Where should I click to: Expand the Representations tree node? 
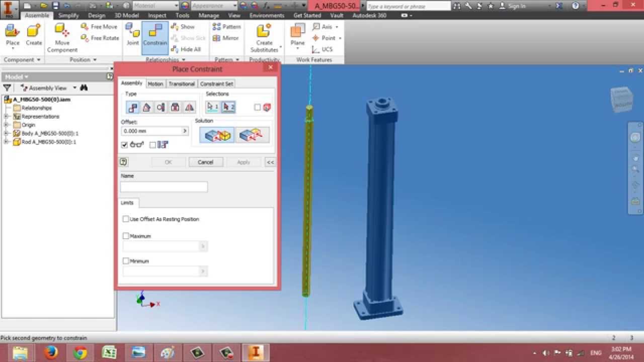coord(7,117)
